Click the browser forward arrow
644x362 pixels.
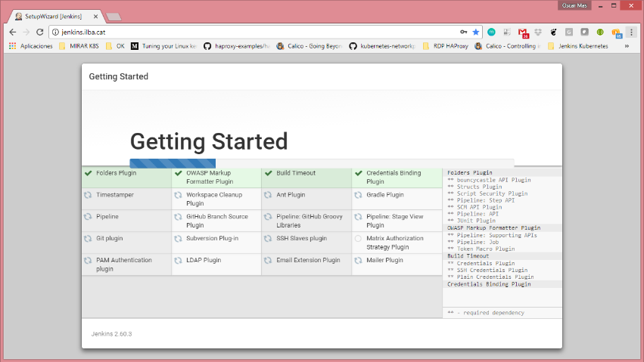pos(26,32)
